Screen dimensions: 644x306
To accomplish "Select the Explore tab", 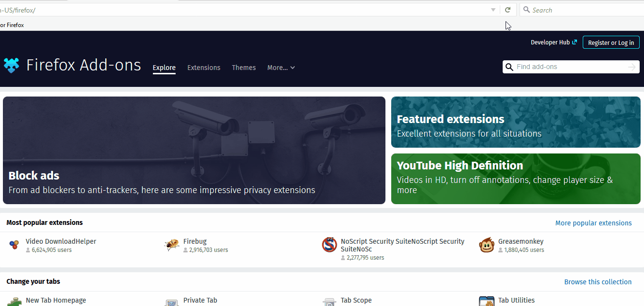I will point(164,68).
